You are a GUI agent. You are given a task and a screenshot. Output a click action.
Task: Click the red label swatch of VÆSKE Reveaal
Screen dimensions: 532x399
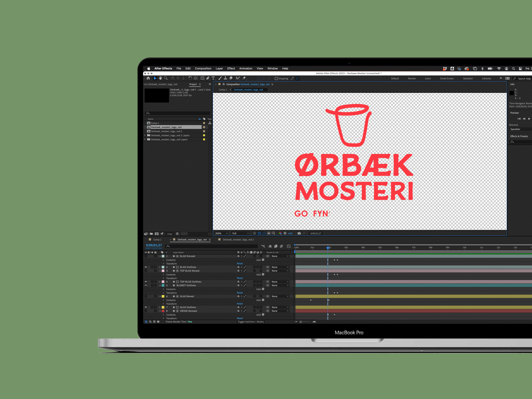pos(163,311)
